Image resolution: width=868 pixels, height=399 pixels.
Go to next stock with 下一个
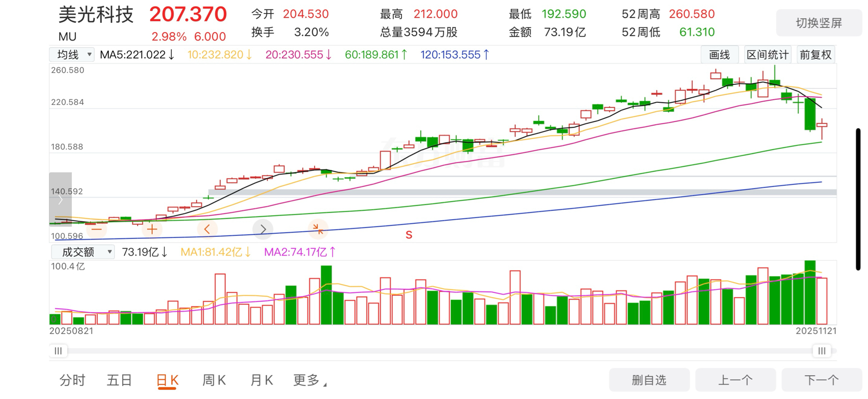click(x=822, y=380)
